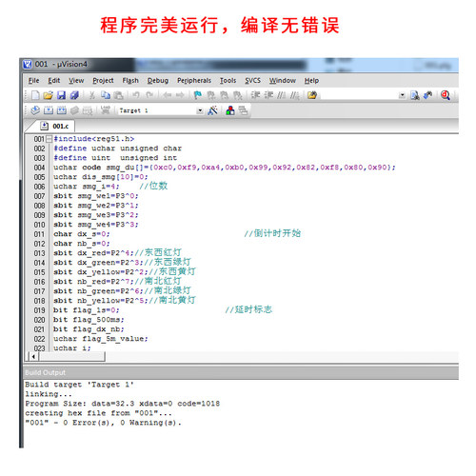
Task: Click the Save All icon
Action: pos(74,95)
